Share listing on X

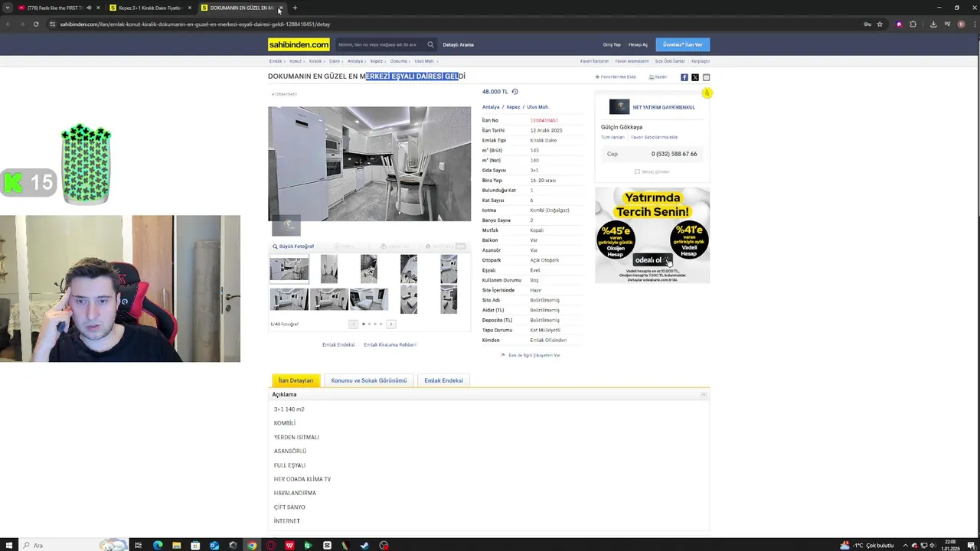tap(695, 77)
